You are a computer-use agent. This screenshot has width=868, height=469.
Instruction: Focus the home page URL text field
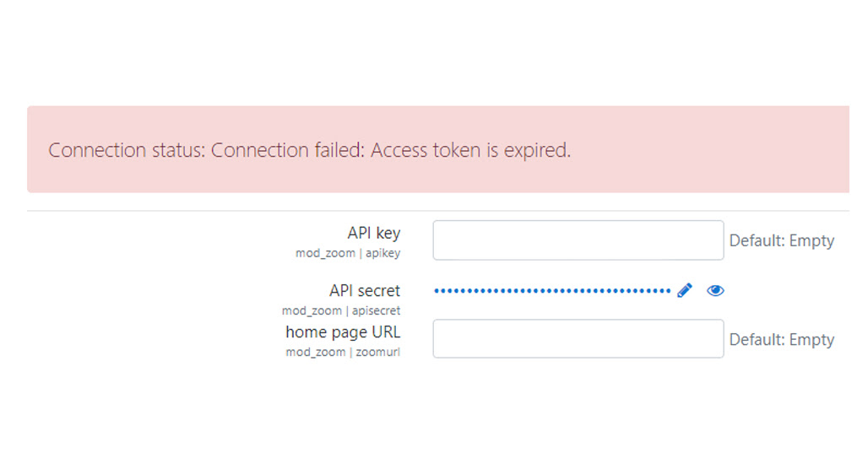(x=578, y=338)
